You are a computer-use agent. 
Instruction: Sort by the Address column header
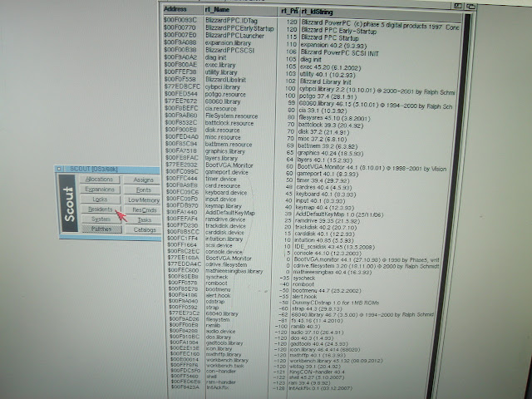tap(183, 9)
